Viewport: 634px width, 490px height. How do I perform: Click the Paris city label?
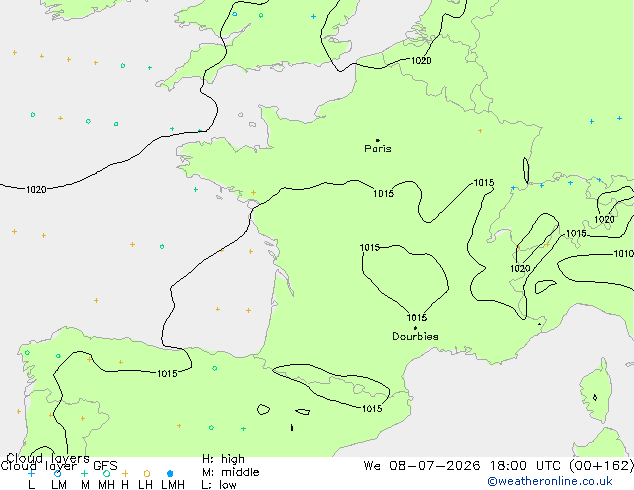click(x=378, y=149)
